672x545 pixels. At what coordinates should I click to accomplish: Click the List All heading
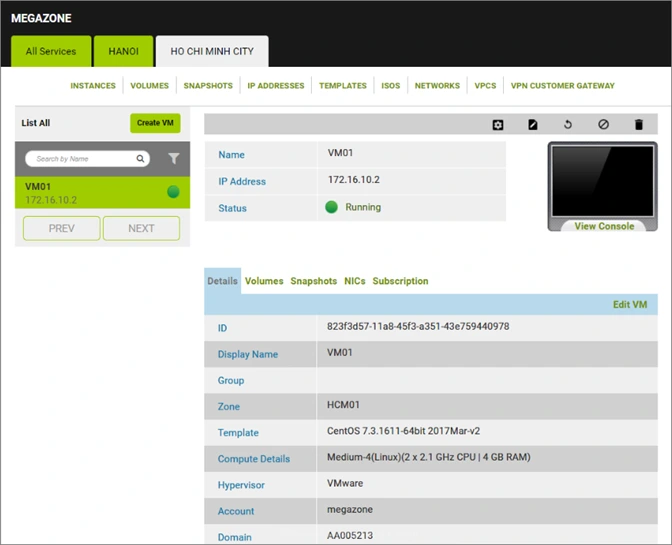(x=36, y=123)
